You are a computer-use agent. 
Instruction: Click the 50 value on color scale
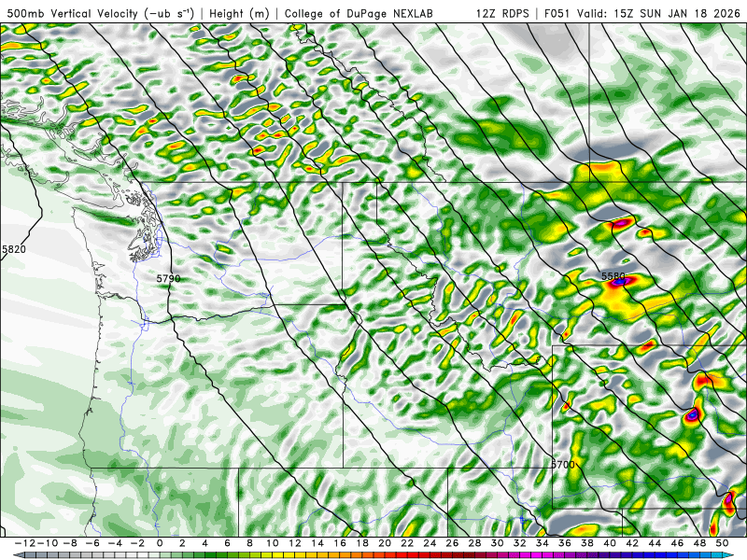pos(722,543)
